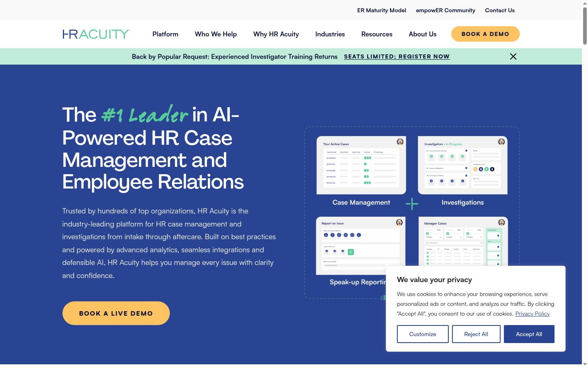Open the Platform menu
588x368 pixels.
pyautogui.click(x=165, y=34)
